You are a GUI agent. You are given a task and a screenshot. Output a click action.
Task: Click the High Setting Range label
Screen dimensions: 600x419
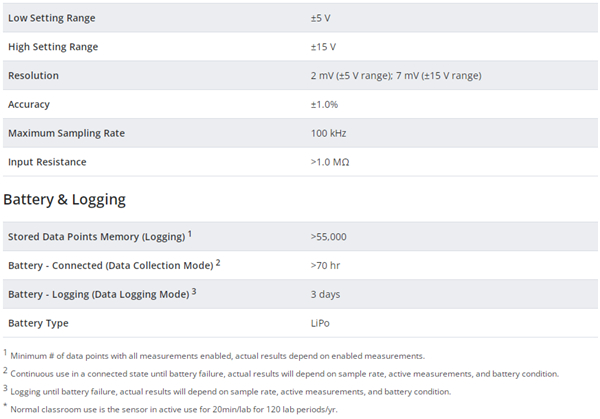[x=53, y=47]
